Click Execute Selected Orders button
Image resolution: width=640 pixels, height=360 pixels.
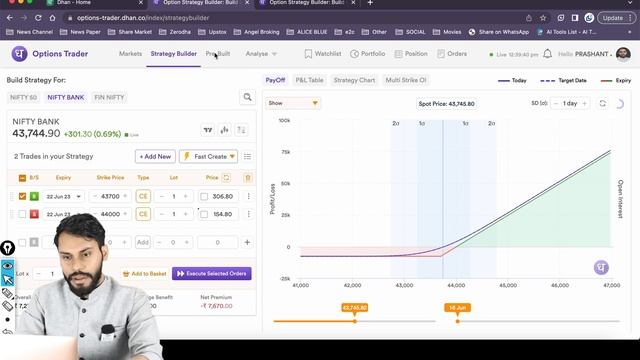(x=211, y=273)
